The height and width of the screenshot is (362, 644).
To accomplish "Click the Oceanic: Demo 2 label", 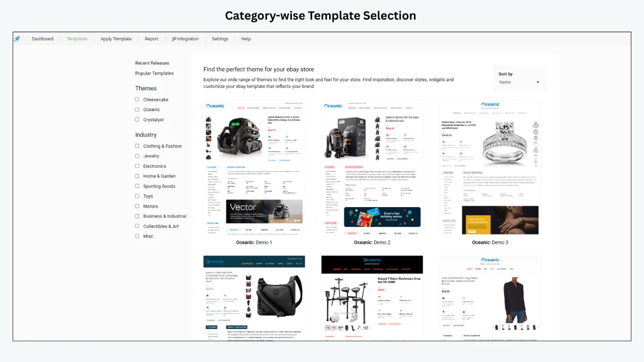I will (x=372, y=242).
